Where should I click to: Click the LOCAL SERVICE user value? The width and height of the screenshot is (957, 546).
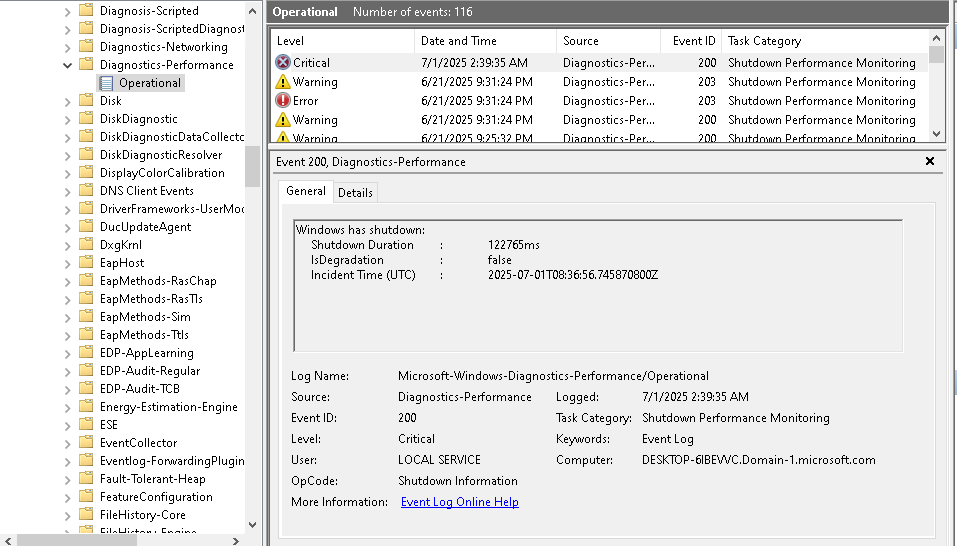point(439,460)
